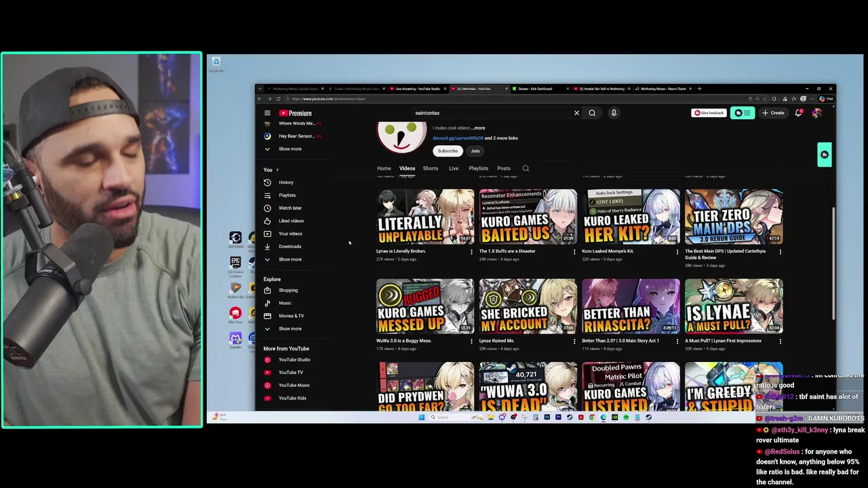Expand subscriptions with upper Show more
Screen dimensions: 868x488
pyautogui.click(x=290, y=149)
